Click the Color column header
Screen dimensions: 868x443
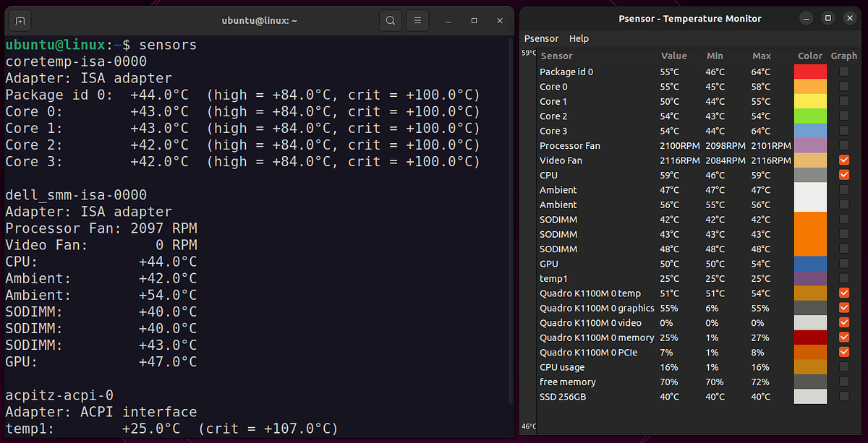coord(810,56)
